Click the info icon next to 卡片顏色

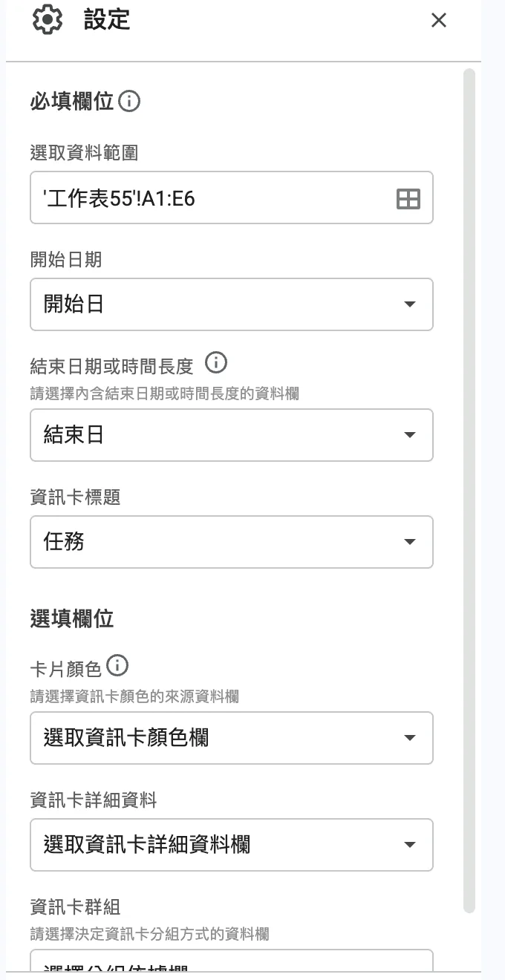pyautogui.click(x=117, y=666)
